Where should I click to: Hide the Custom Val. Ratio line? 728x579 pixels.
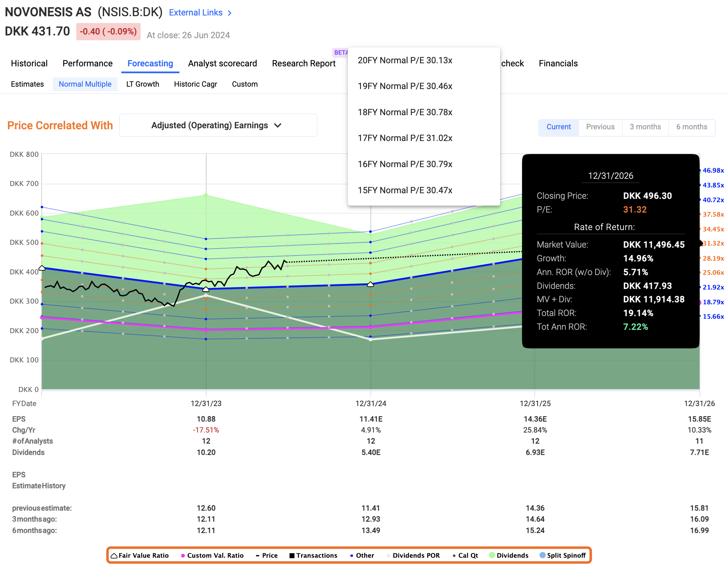(x=213, y=555)
